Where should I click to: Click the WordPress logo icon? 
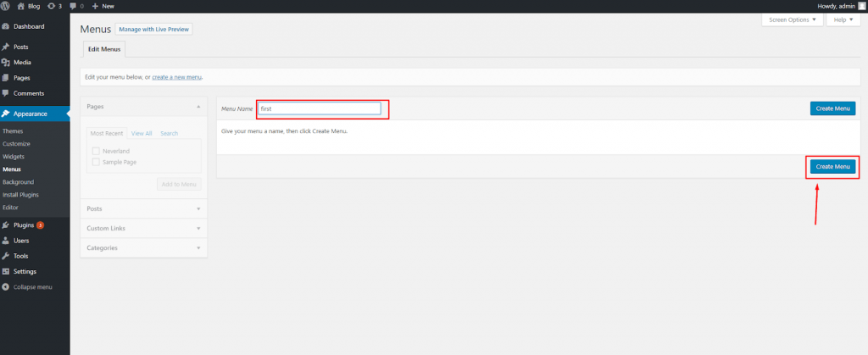(x=7, y=6)
